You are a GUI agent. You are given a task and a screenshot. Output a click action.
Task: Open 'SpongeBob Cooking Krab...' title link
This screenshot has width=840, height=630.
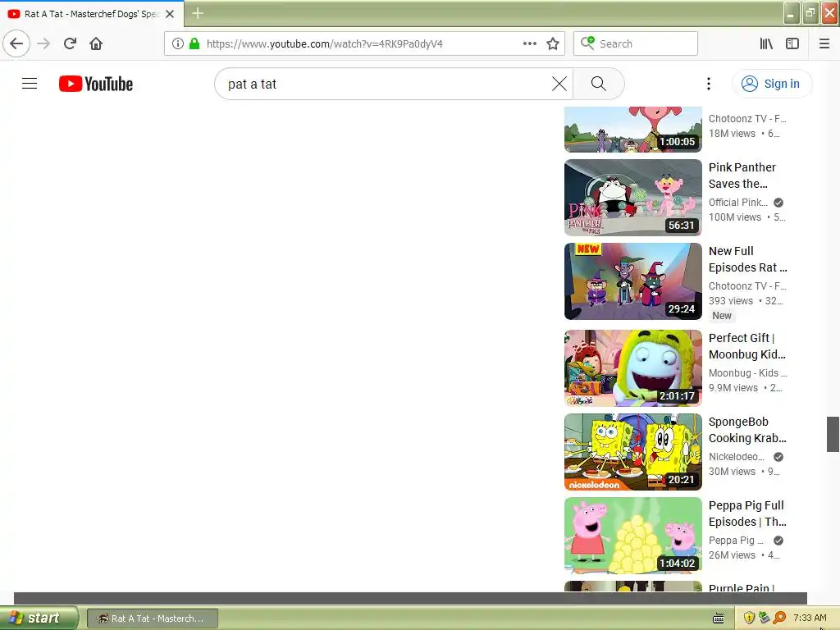[747, 430]
